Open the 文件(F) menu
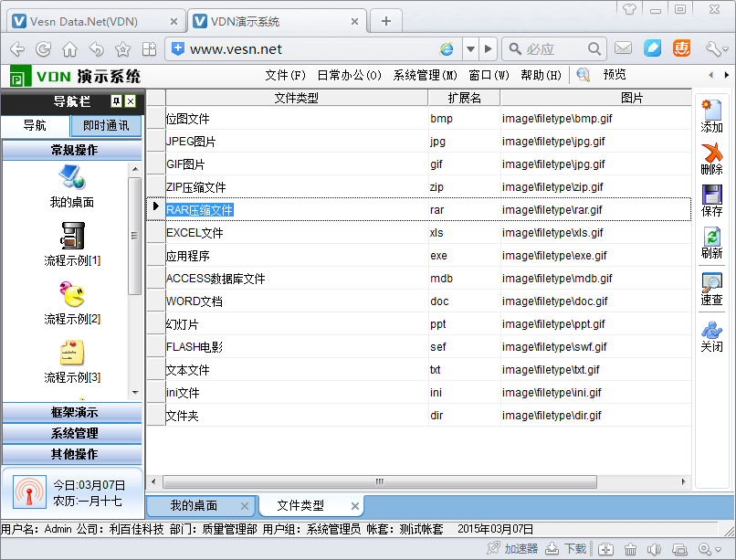Screen dimensions: 736x560 (x=285, y=75)
